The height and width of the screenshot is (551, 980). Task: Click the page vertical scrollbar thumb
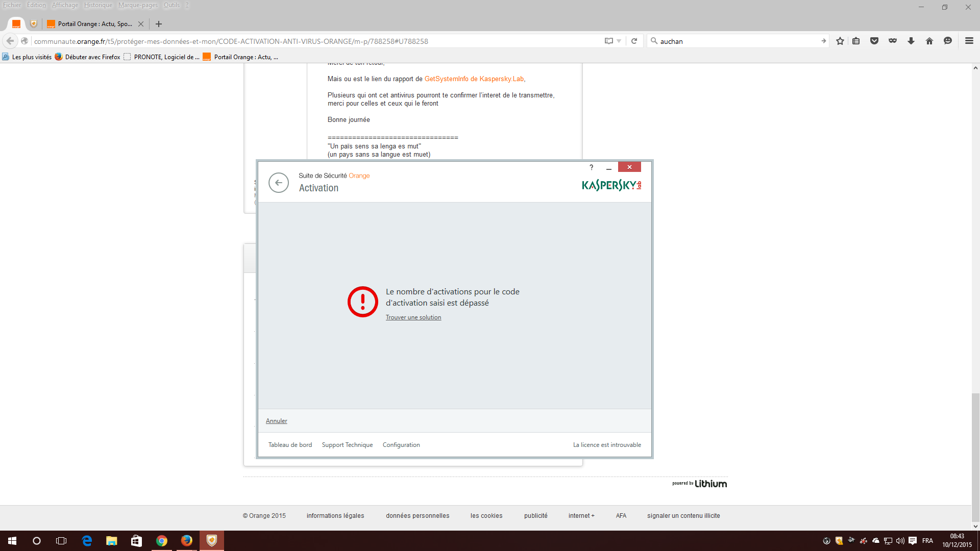click(975, 457)
